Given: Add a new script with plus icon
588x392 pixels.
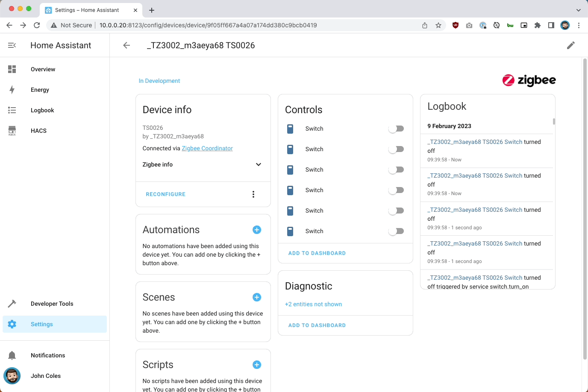Looking at the screenshot, I should [x=257, y=365].
